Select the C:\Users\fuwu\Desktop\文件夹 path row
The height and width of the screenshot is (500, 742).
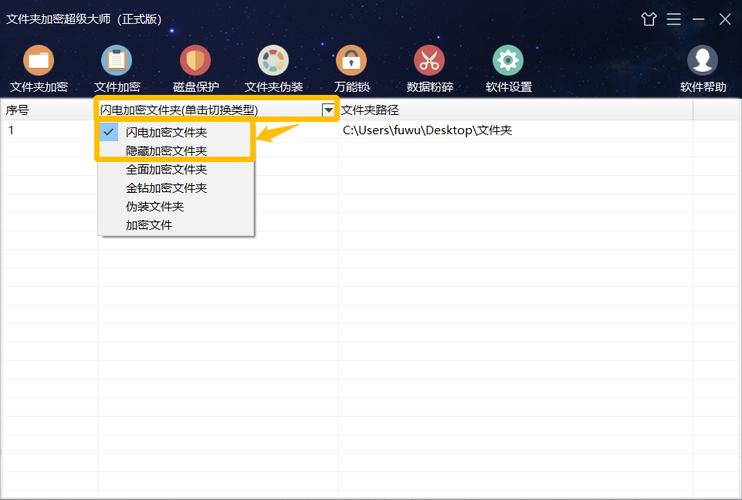click(x=427, y=130)
